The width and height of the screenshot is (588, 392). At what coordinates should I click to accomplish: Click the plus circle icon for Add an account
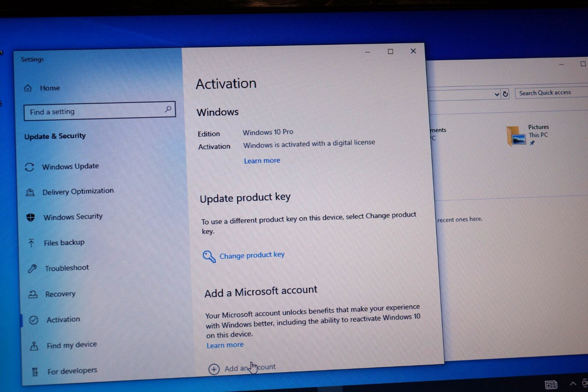point(214,369)
